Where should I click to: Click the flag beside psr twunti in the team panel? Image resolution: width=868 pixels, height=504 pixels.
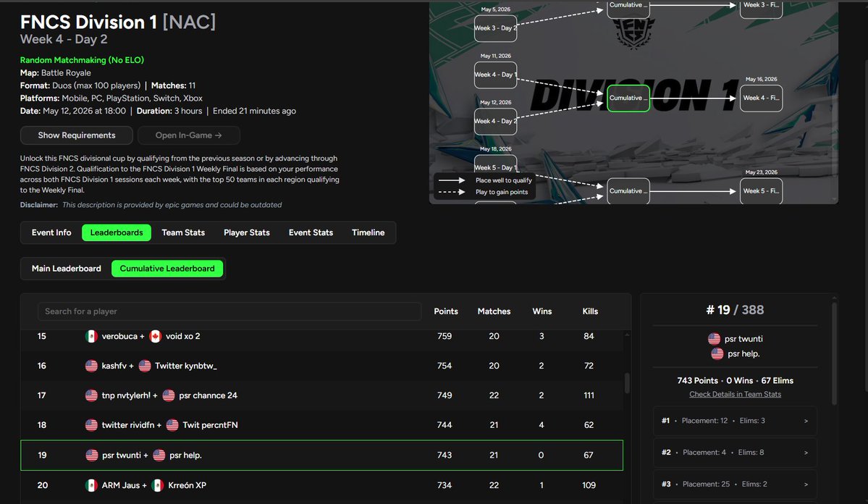click(x=714, y=338)
